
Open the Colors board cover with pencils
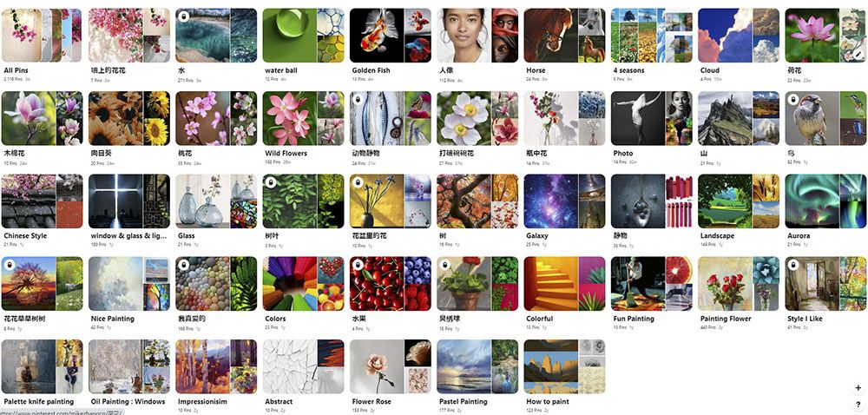(x=303, y=283)
